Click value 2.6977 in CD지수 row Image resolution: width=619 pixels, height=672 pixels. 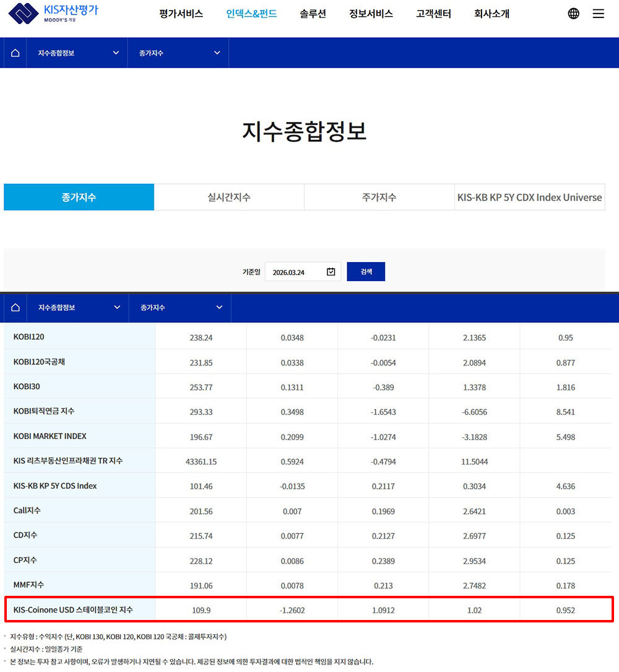(x=474, y=536)
